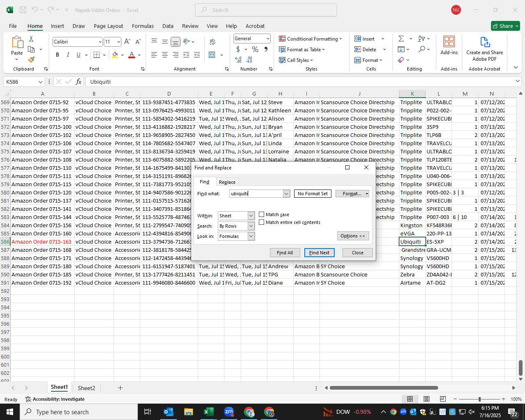525x420 pixels.
Task: Click the Close button in Find dialog
Action: pyautogui.click(x=358, y=253)
